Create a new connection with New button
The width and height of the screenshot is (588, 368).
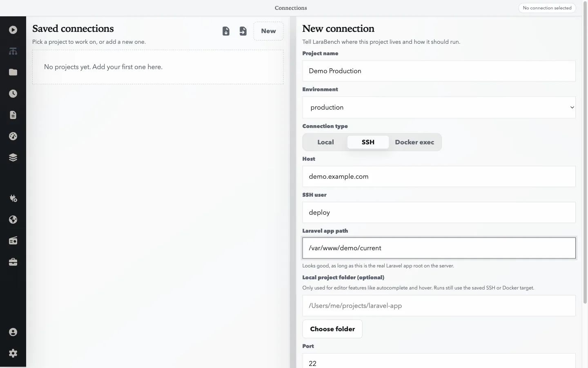[268, 31]
